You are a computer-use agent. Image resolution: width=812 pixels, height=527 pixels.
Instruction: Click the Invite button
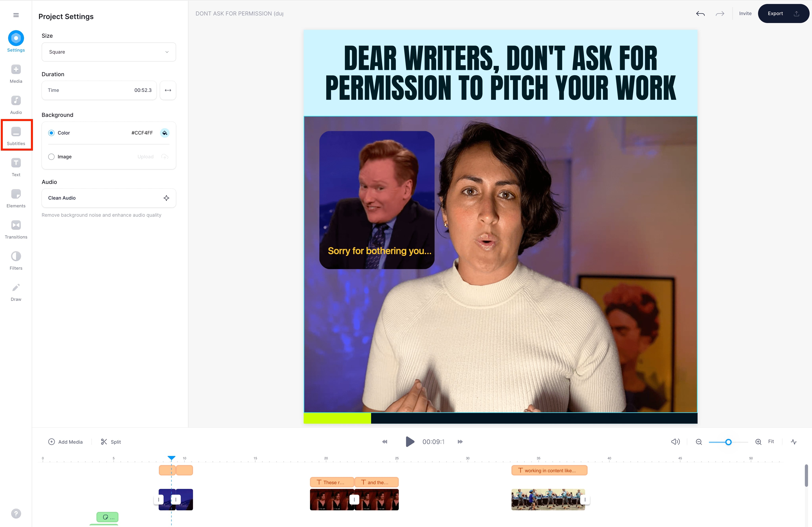745,13
